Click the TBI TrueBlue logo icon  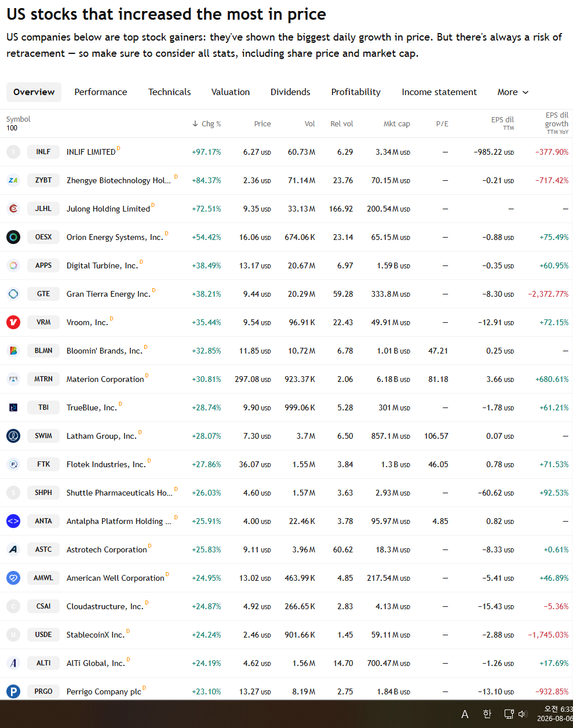(13, 407)
